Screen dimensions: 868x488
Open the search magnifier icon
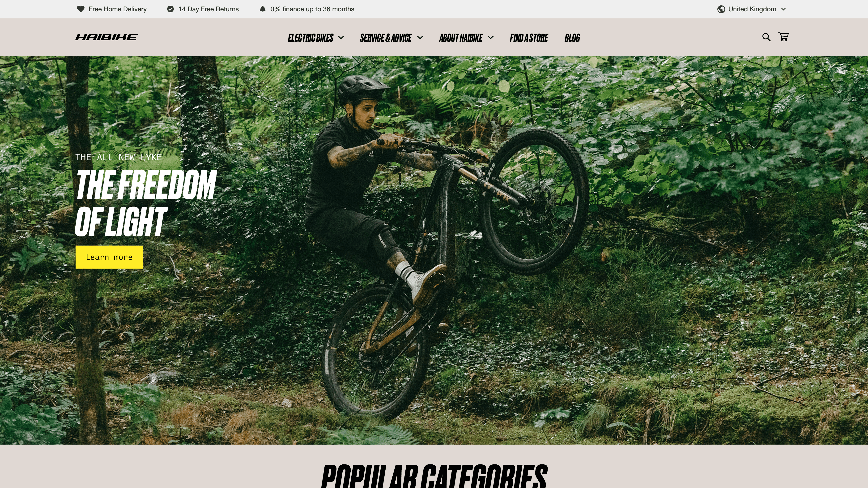[x=766, y=37]
